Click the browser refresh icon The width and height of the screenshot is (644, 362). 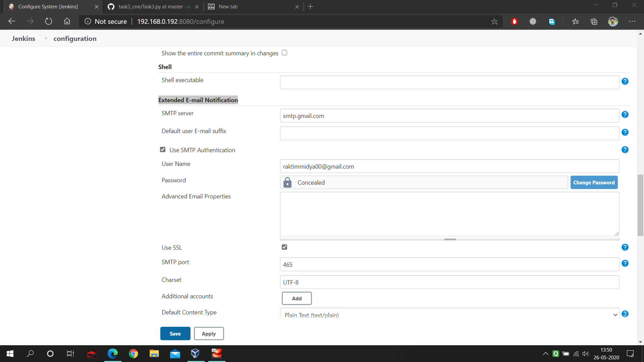(49, 21)
